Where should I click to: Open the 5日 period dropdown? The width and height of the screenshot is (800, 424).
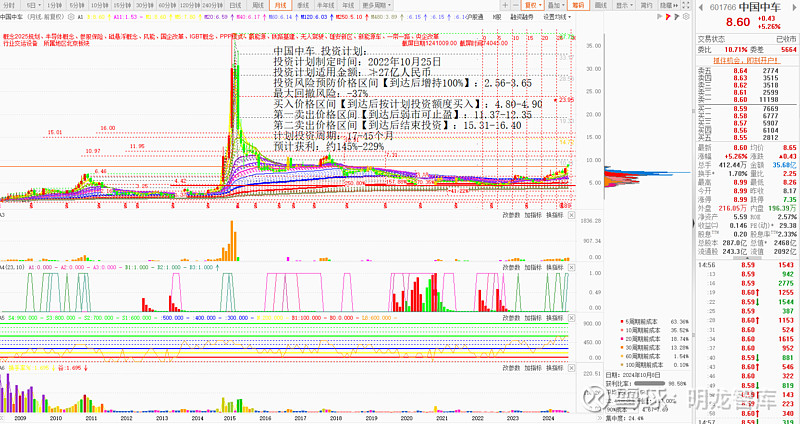point(32,5)
